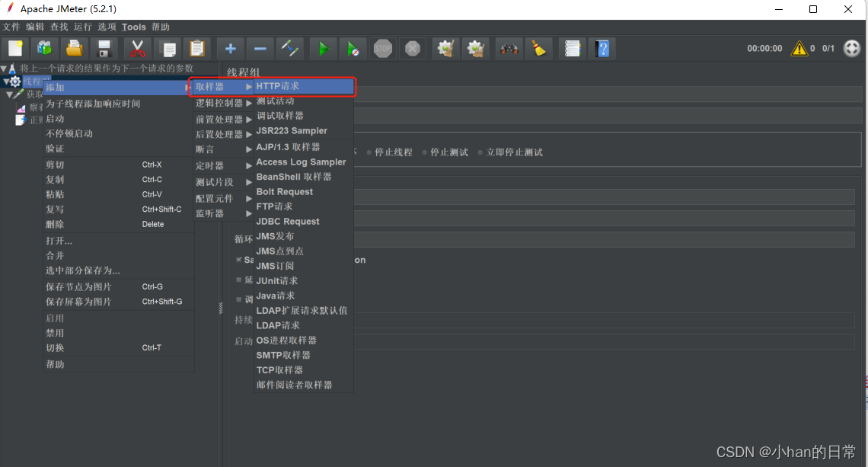The width and height of the screenshot is (868, 467).
Task: Choose JSR223 Sampler from the list
Action: tap(304, 131)
